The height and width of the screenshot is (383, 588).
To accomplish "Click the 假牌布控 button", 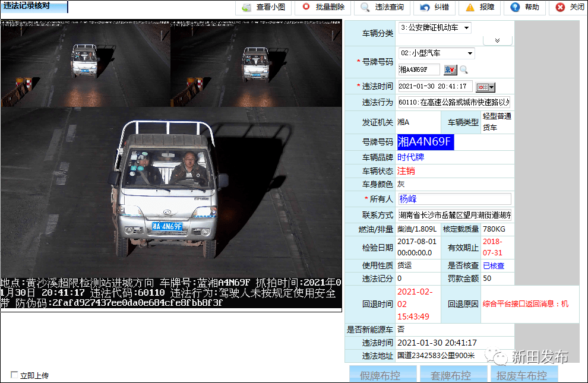I will pos(380,375).
